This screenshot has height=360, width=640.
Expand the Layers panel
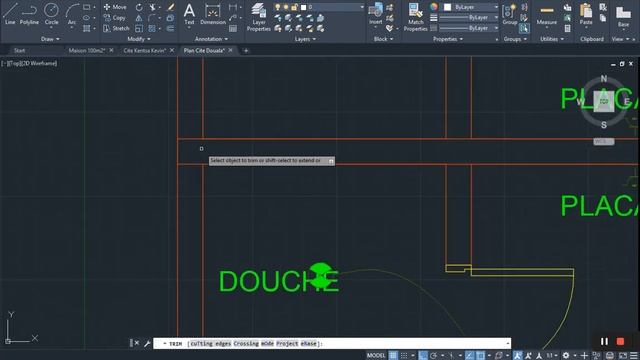click(x=305, y=39)
